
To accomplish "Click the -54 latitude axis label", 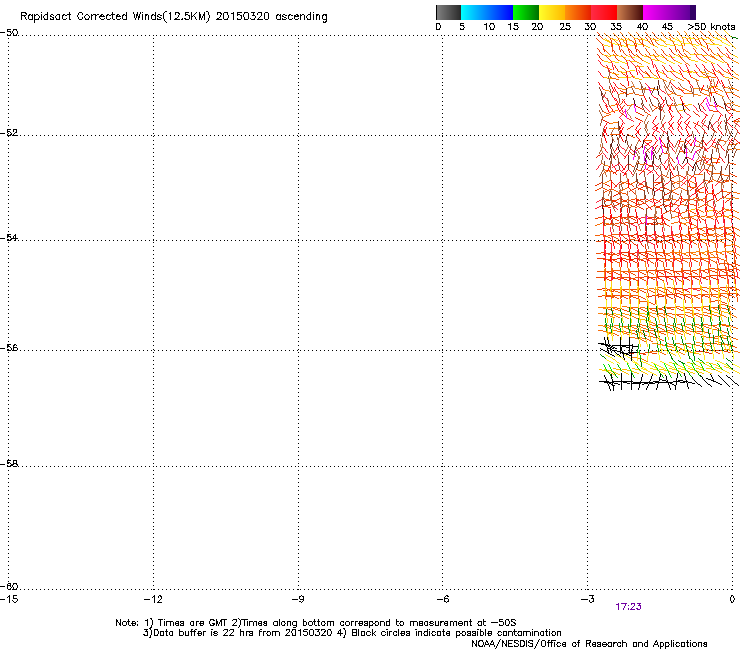I will (9, 238).
